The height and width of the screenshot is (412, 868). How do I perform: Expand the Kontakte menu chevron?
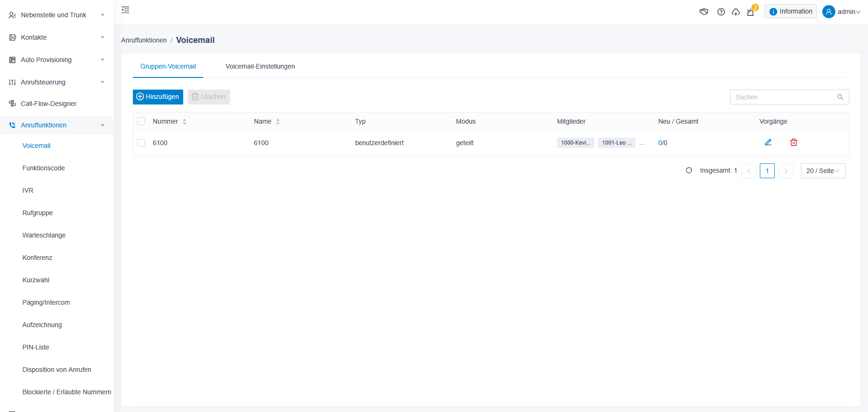pos(103,37)
